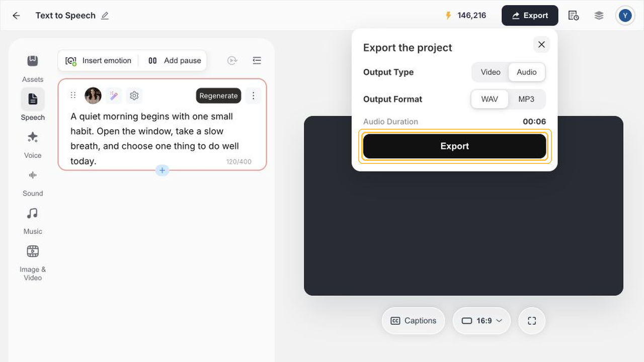This screenshot has height=362, width=644.
Task: Click the list collapse icon above script
Action: pos(257,60)
